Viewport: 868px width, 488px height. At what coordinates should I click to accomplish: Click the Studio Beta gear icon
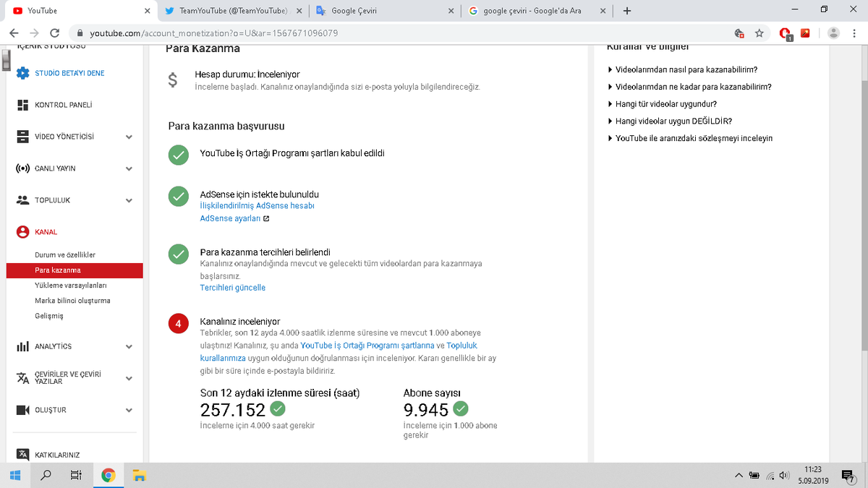pyautogui.click(x=22, y=73)
